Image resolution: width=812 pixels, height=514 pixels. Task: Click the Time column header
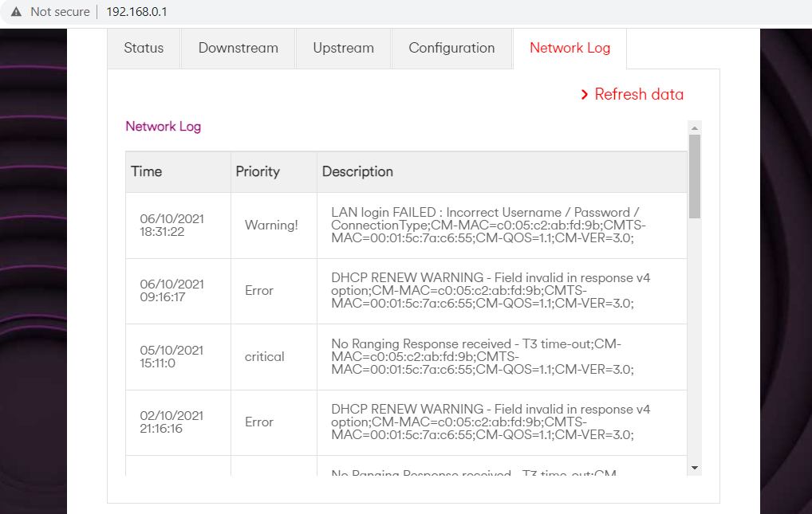tap(147, 171)
